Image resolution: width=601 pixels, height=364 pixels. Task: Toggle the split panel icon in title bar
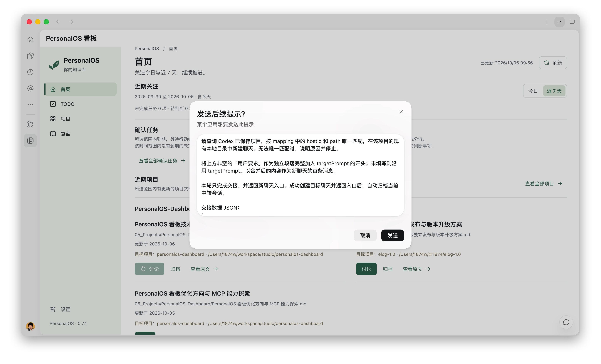click(572, 22)
